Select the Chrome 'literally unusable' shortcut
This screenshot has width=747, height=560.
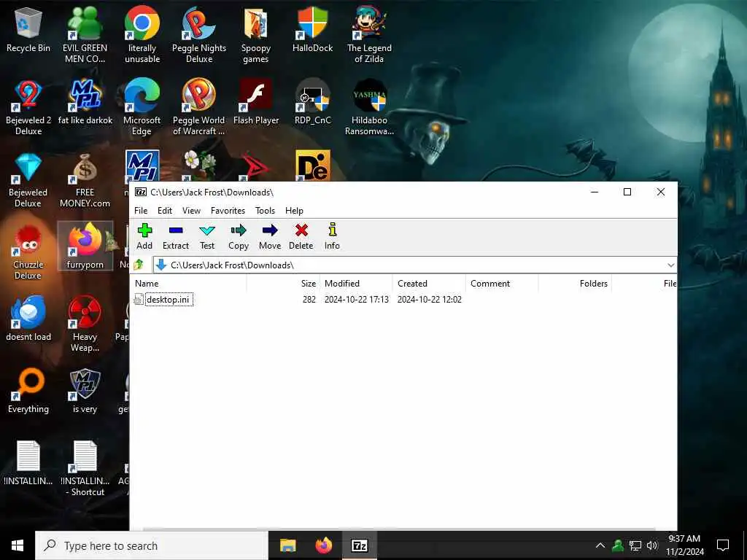point(142,36)
